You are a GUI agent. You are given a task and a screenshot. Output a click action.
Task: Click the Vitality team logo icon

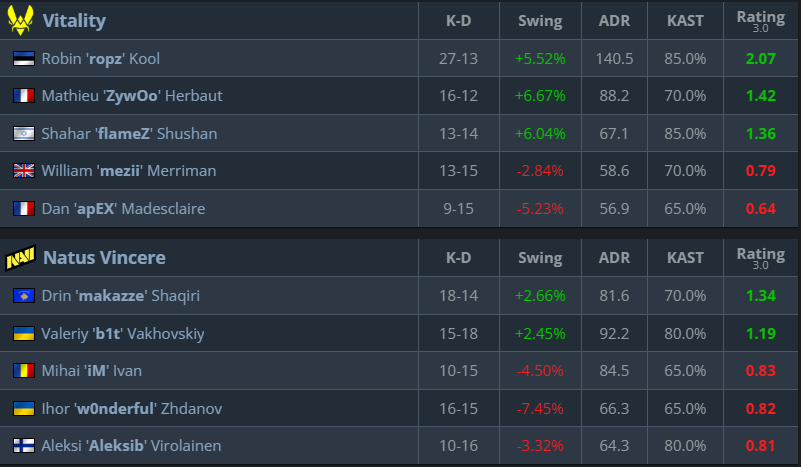[x=20, y=20]
